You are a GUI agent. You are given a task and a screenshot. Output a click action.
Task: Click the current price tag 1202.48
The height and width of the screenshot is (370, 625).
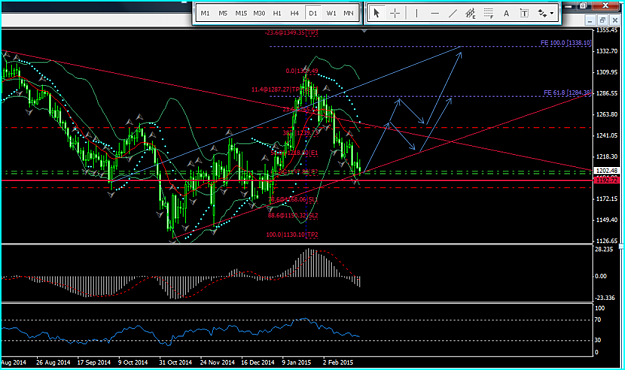[x=607, y=170]
